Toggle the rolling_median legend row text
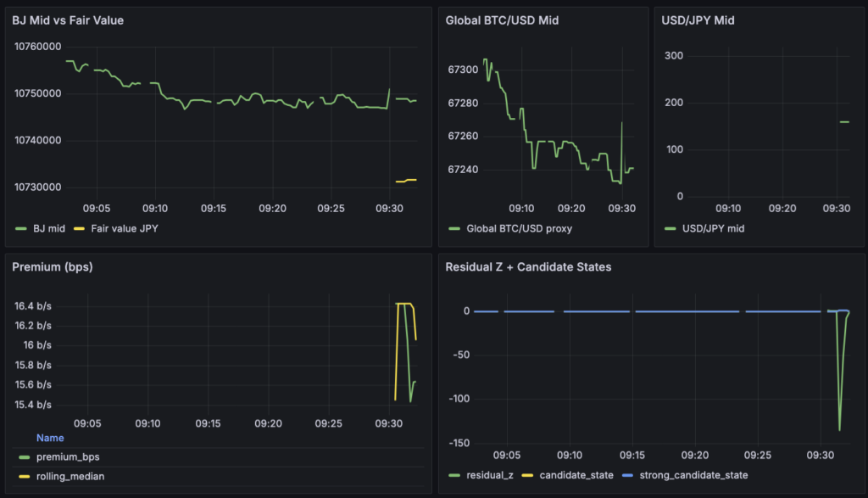This screenshot has height=498, width=868. (x=70, y=476)
